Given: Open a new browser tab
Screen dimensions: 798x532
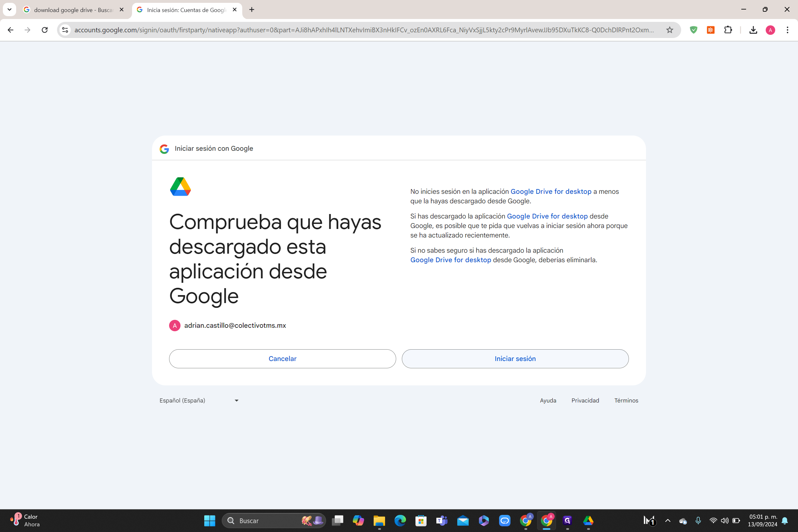Looking at the screenshot, I should pos(252,10).
